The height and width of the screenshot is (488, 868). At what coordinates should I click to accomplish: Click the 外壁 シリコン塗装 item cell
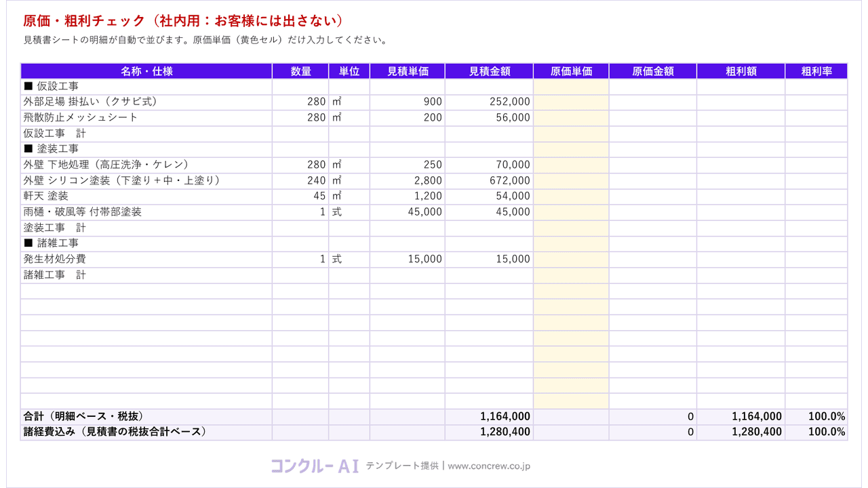[x=146, y=181]
